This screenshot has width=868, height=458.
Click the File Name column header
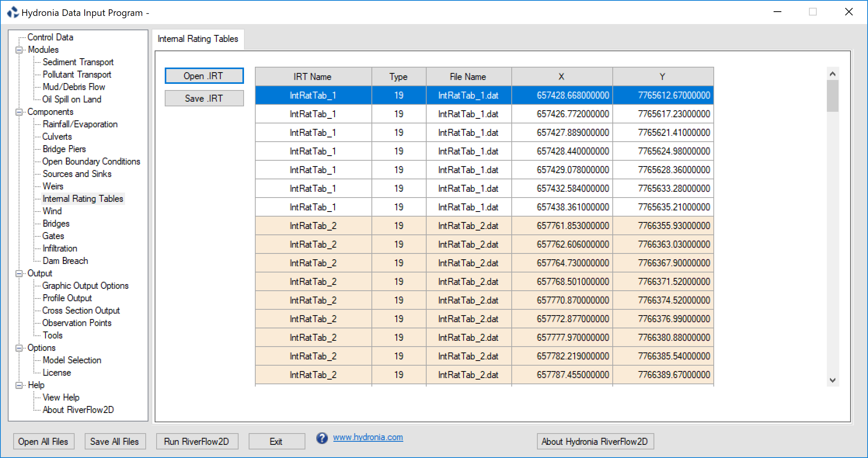469,76
